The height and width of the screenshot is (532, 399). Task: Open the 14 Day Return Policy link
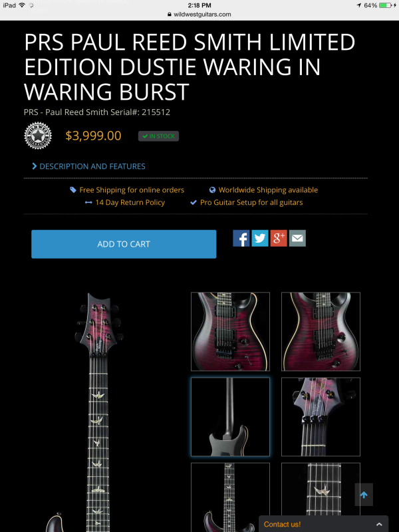(130, 202)
